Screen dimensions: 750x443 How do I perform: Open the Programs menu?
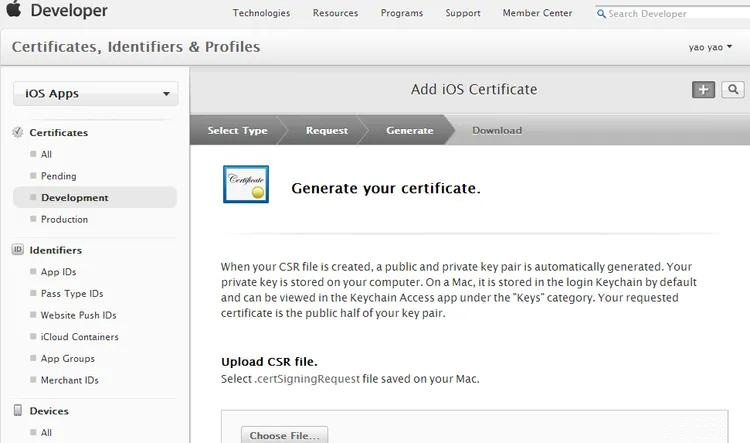[402, 13]
